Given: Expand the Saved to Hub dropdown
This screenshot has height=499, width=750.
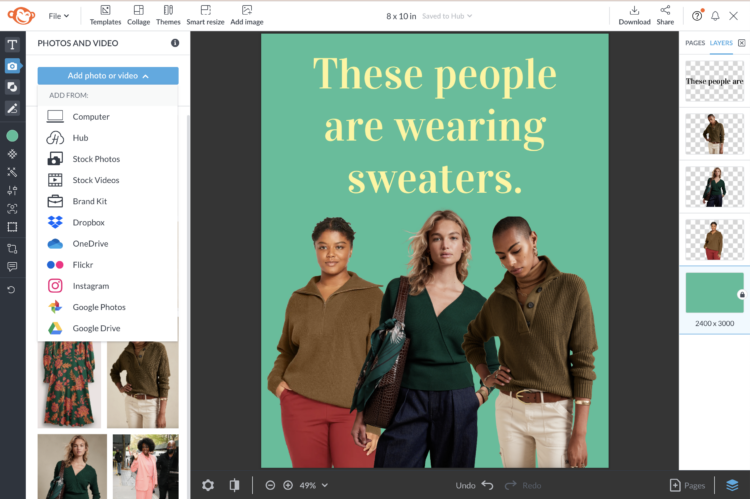Looking at the screenshot, I should click(x=447, y=16).
